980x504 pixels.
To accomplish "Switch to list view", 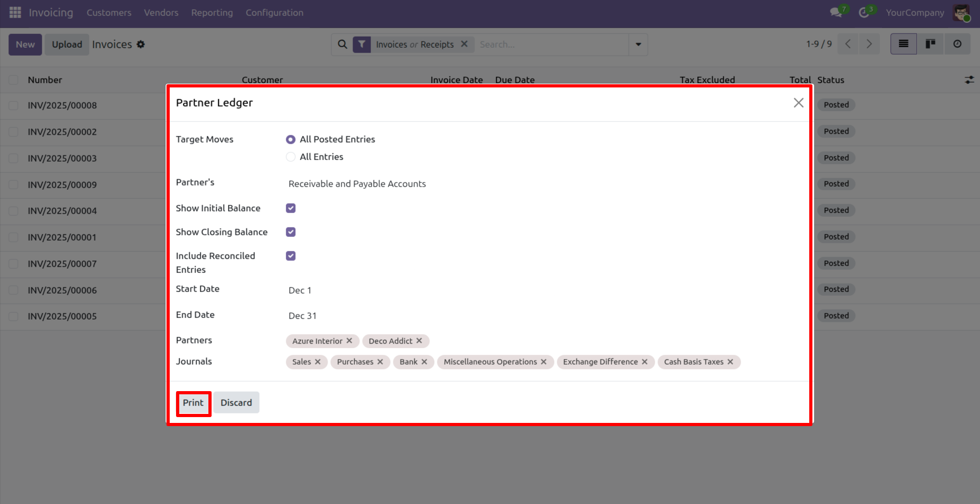I will (904, 44).
